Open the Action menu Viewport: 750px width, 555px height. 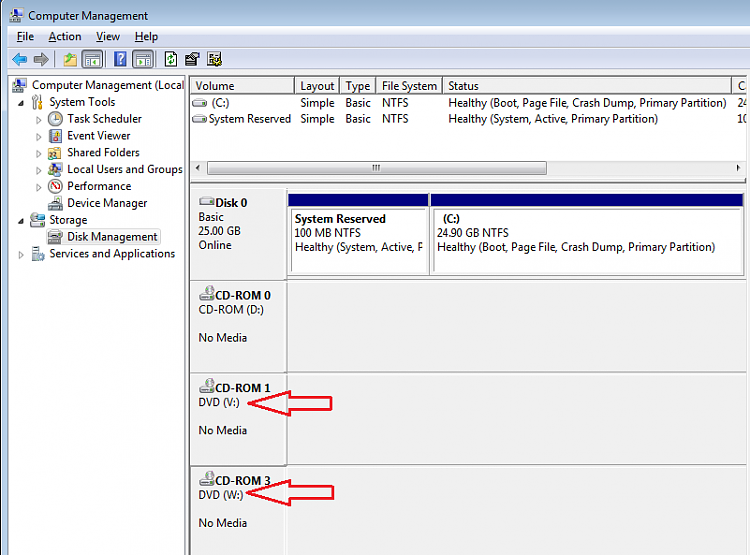65,37
